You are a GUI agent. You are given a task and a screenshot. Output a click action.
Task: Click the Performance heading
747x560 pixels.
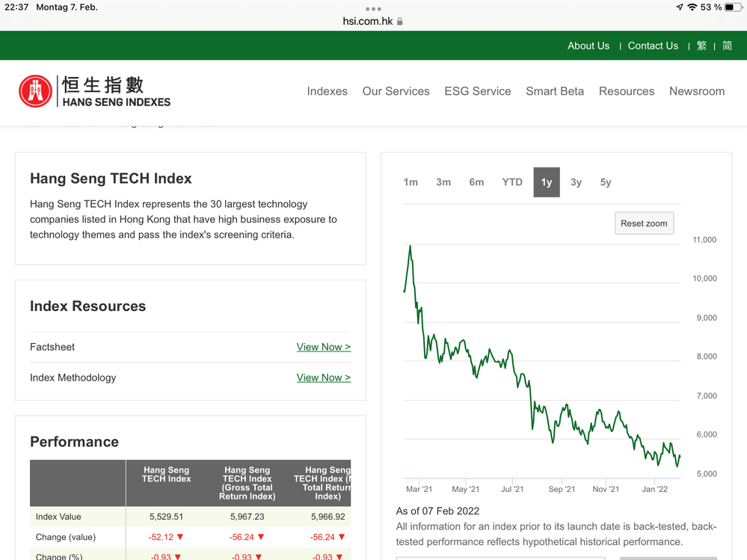[74, 441]
